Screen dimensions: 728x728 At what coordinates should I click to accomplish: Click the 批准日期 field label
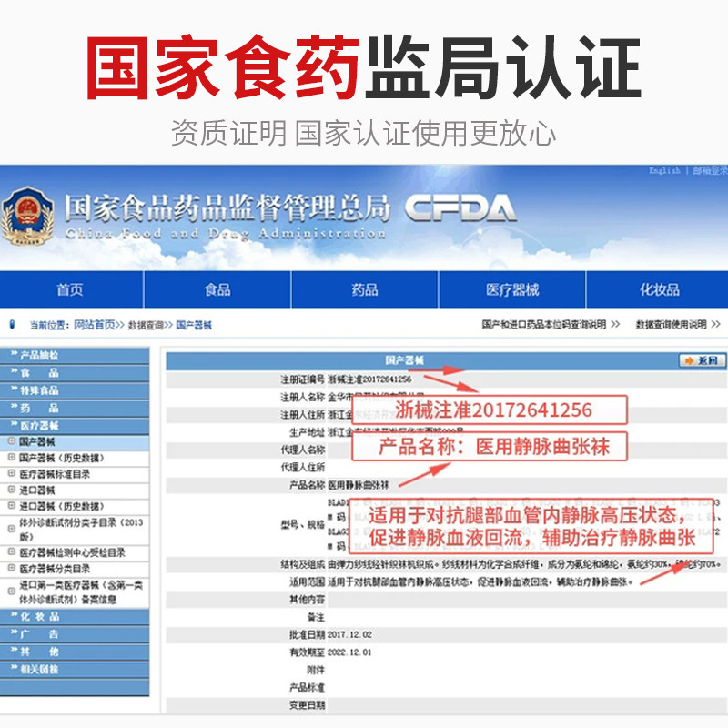[307, 634]
